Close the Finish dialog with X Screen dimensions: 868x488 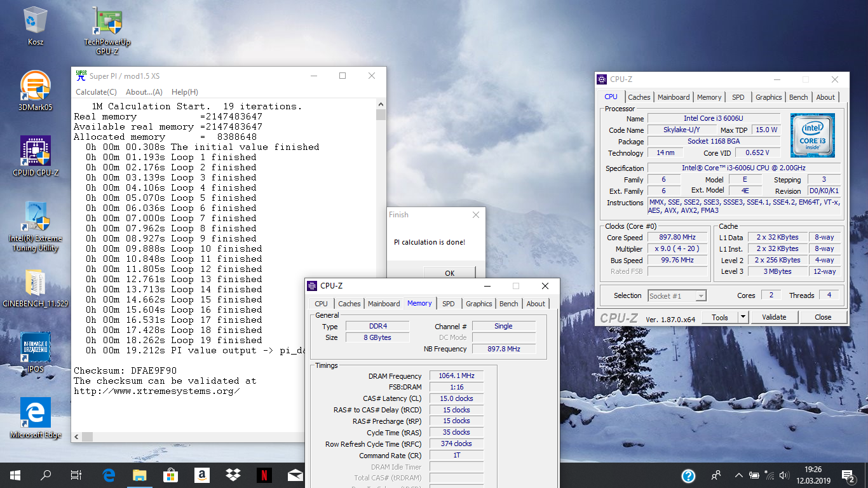(x=476, y=215)
